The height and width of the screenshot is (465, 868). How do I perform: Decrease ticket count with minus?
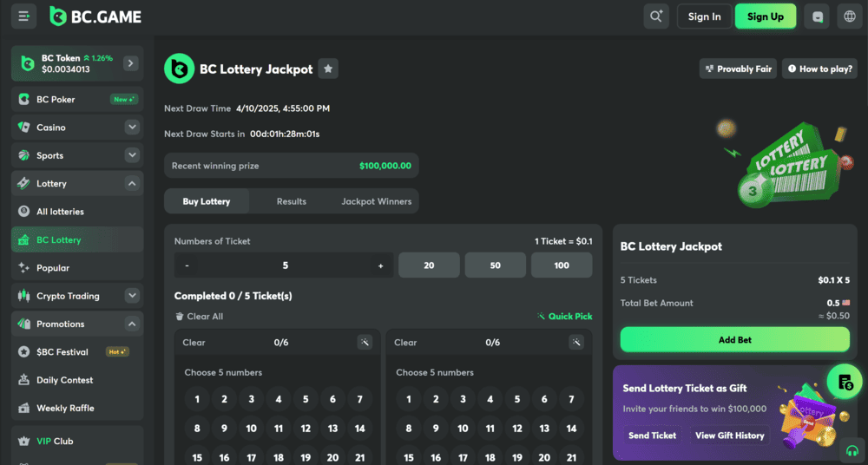(x=187, y=265)
